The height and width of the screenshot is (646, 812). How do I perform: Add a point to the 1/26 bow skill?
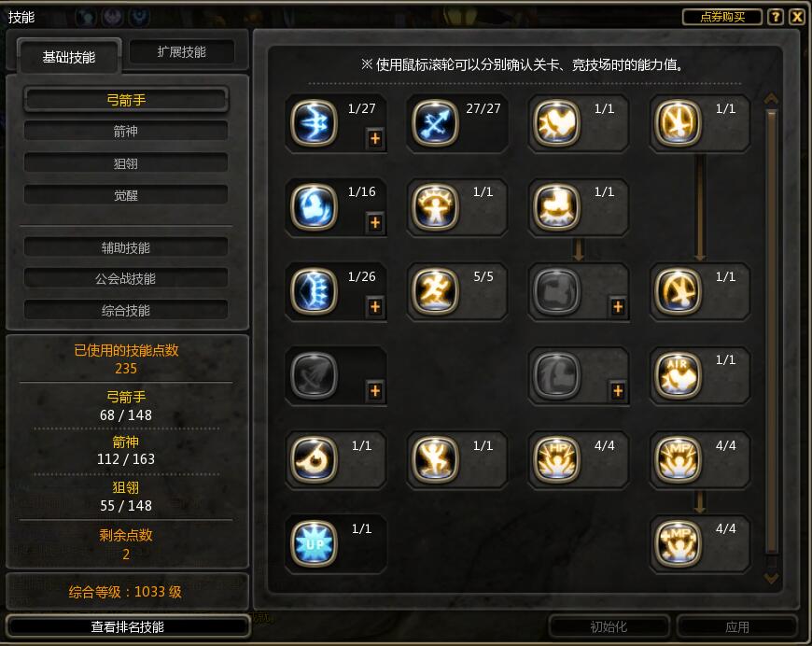tap(375, 307)
